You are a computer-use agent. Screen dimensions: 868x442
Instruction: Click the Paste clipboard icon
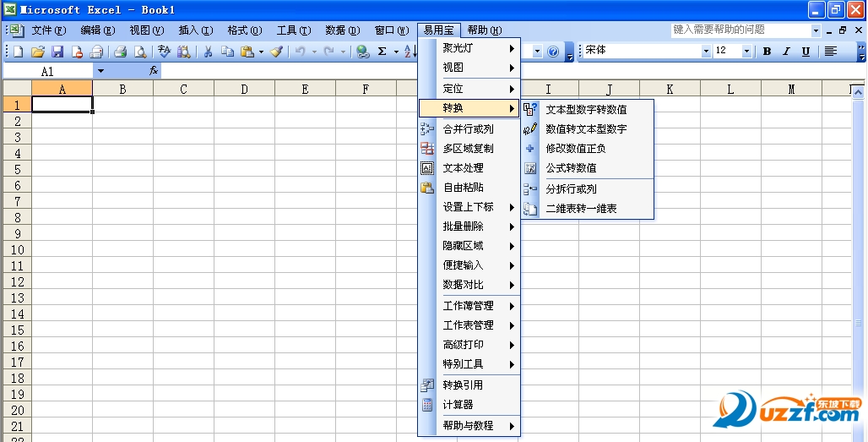pyautogui.click(x=247, y=52)
